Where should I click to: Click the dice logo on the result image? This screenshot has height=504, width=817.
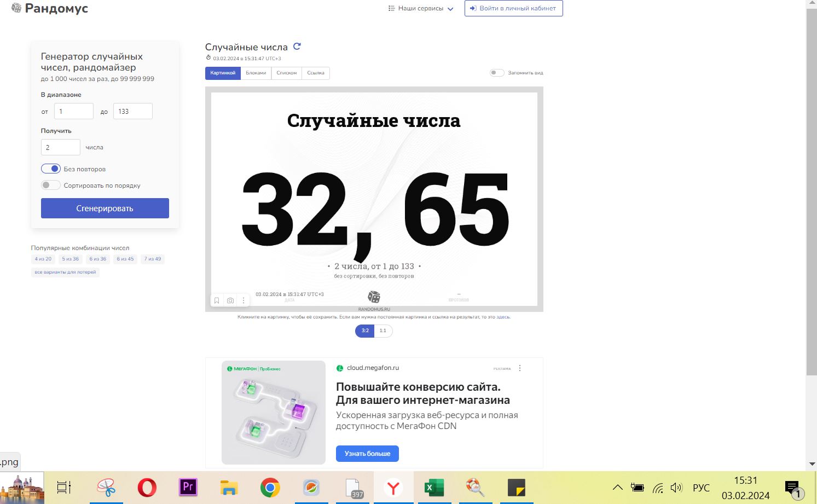pyautogui.click(x=374, y=296)
